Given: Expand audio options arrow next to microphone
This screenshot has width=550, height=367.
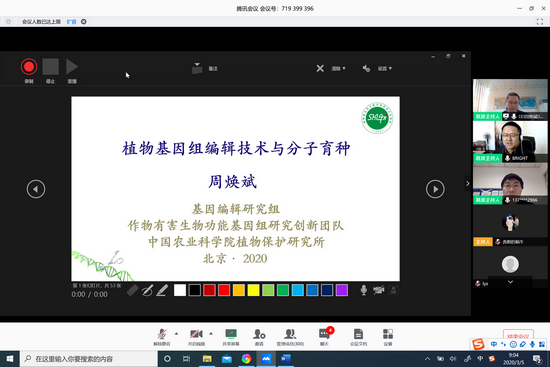Looking at the screenshot, I should [x=176, y=334].
